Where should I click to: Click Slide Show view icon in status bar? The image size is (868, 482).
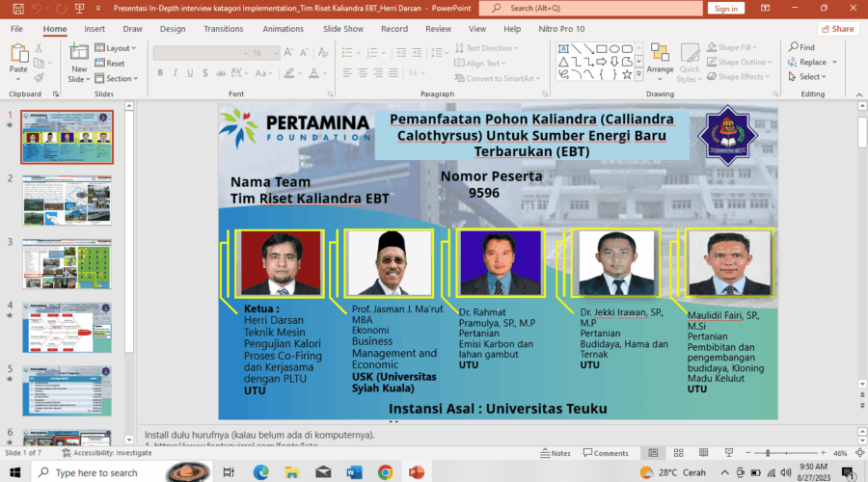pos(729,453)
